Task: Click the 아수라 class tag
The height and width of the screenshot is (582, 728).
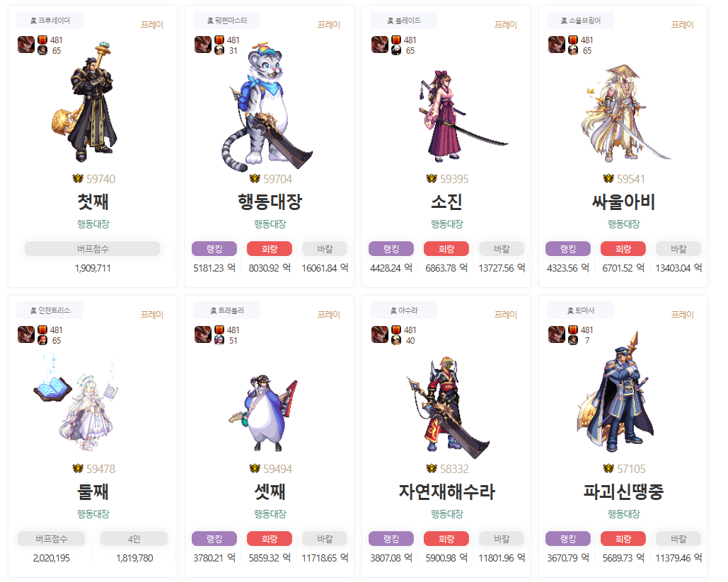Action: coord(403,310)
